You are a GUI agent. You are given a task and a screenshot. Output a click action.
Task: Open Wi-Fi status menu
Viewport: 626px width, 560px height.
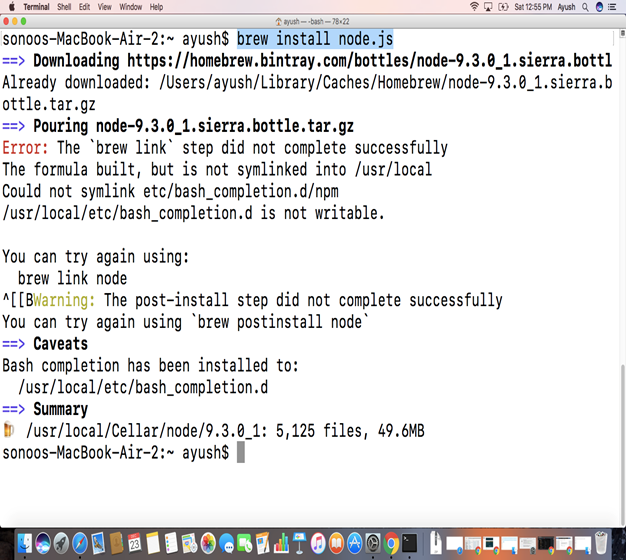coord(474,7)
